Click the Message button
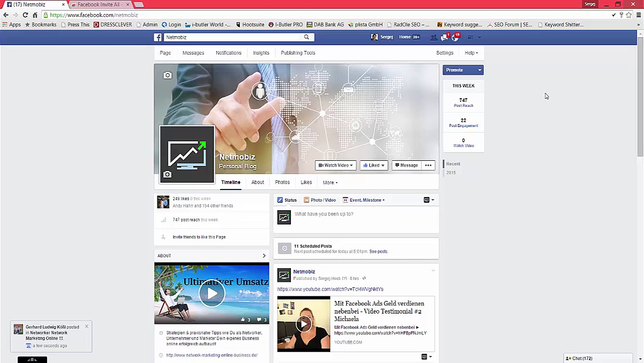 pyautogui.click(x=406, y=165)
